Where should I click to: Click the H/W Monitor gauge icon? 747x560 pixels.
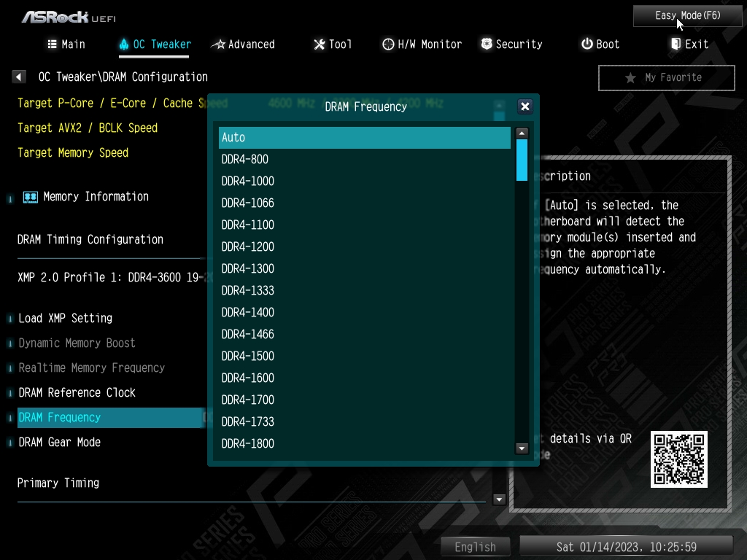click(388, 44)
